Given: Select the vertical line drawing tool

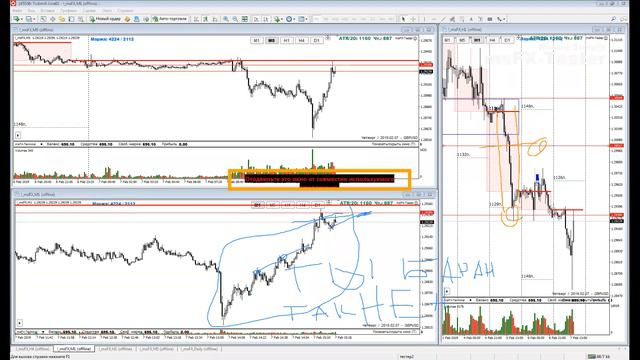Looking at the screenshot, I should click(424, 19).
